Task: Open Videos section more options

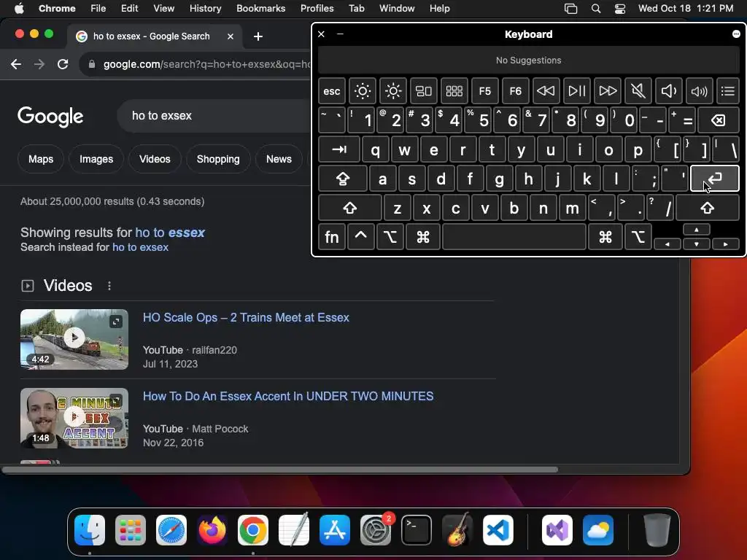Action: [x=109, y=286]
